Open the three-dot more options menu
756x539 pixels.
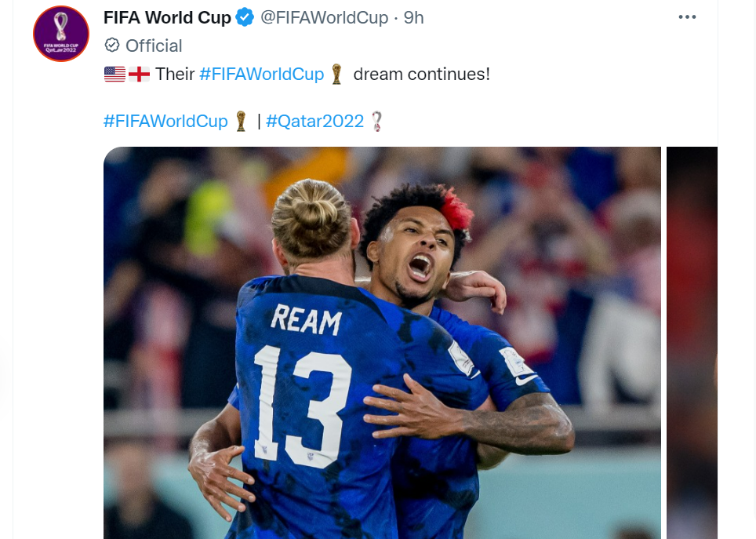click(x=687, y=17)
